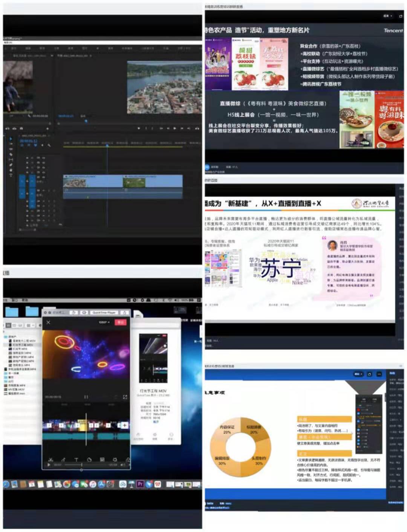Image resolution: width=407 pixels, height=532 pixels.
Task: Toggle the blue video track target in the timeline
Action: click(x=22, y=181)
